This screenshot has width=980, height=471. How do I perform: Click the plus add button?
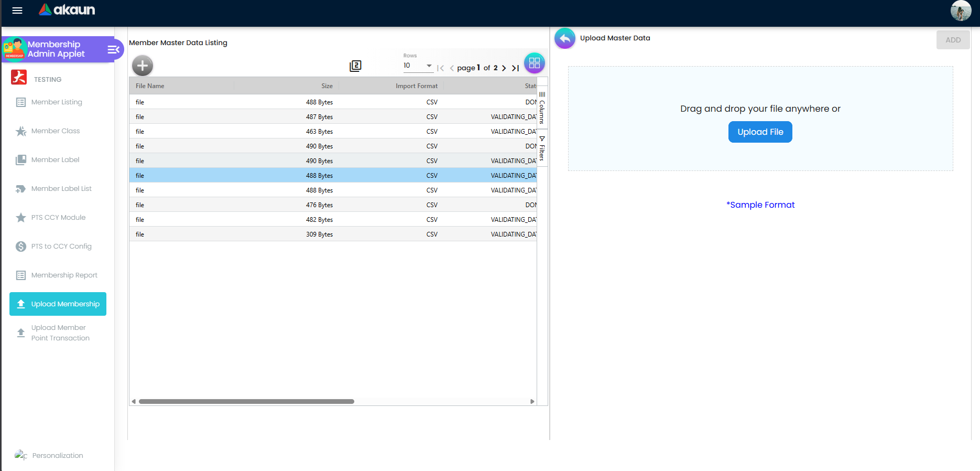(x=143, y=66)
